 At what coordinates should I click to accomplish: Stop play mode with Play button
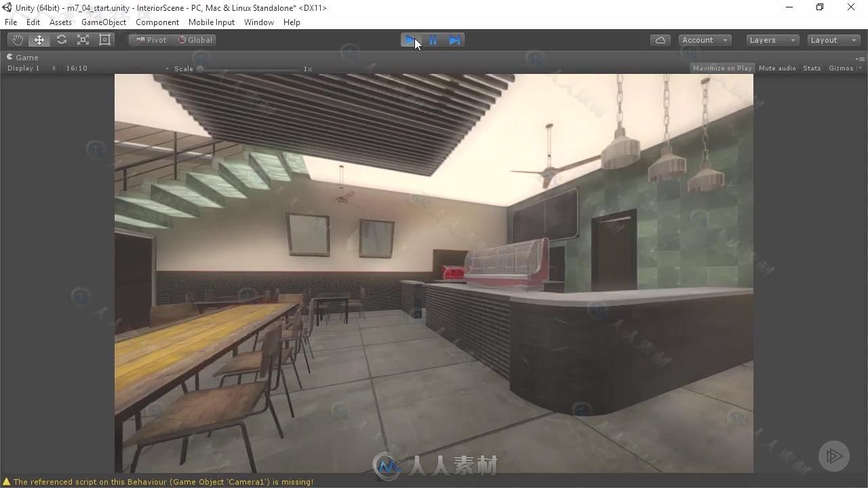tap(411, 40)
